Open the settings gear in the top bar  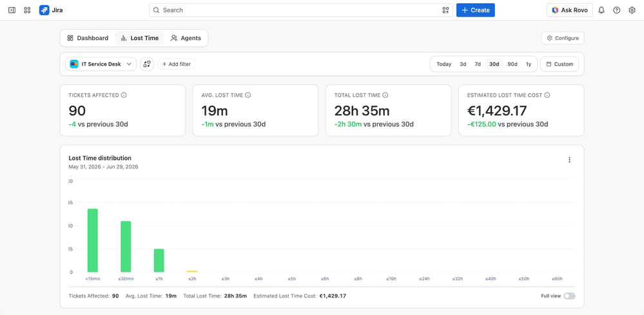point(632,10)
